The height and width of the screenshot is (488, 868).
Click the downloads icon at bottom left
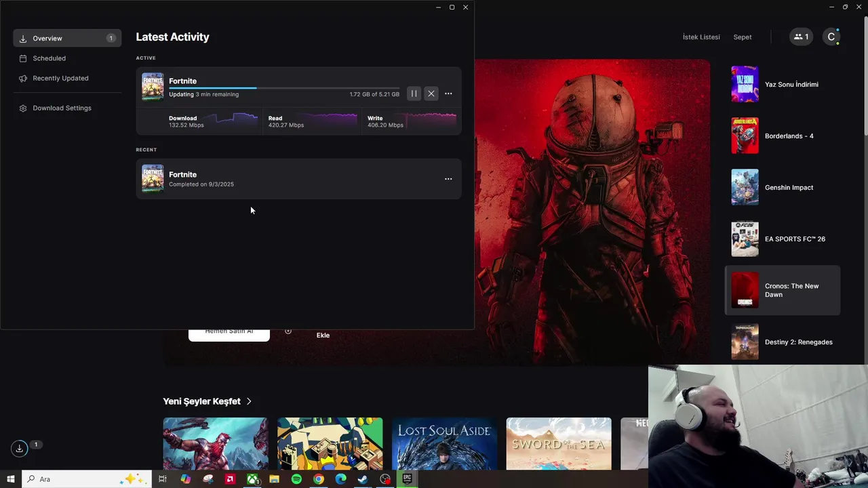(x=20, y=449)
